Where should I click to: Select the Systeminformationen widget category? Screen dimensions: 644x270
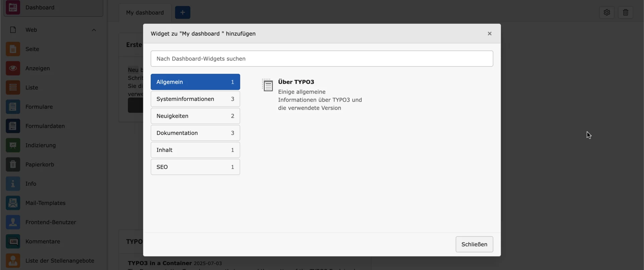click(195, 99)
